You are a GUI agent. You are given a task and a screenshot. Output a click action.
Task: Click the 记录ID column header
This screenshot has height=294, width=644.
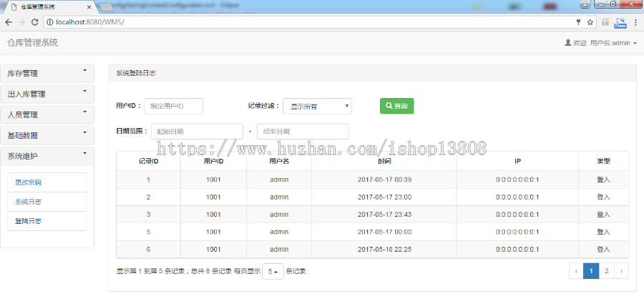(x=148, y=162)
